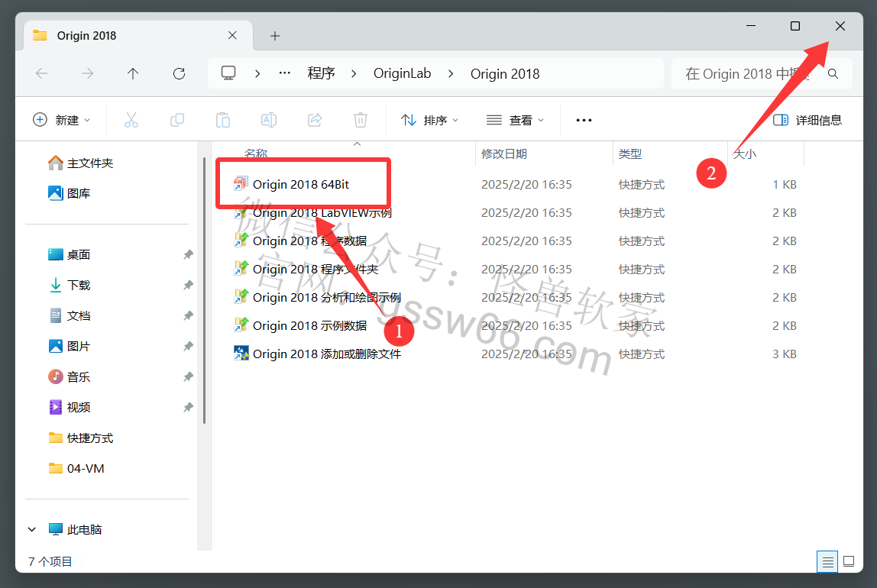Open the See more ellipsis menu in toolbar

point(584,120)
